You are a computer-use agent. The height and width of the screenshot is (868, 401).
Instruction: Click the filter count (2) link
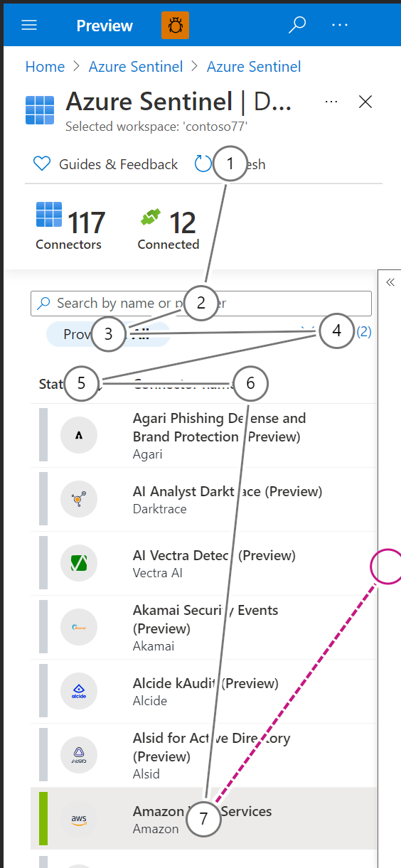coord(363,331)
